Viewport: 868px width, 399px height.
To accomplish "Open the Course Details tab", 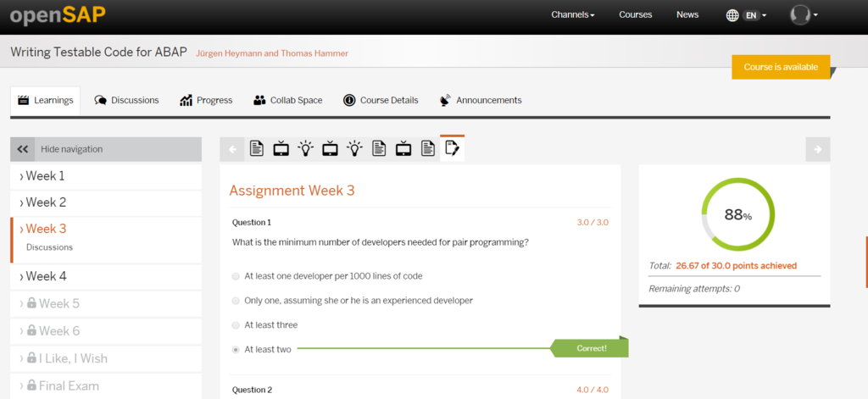I will coord(381,101).
